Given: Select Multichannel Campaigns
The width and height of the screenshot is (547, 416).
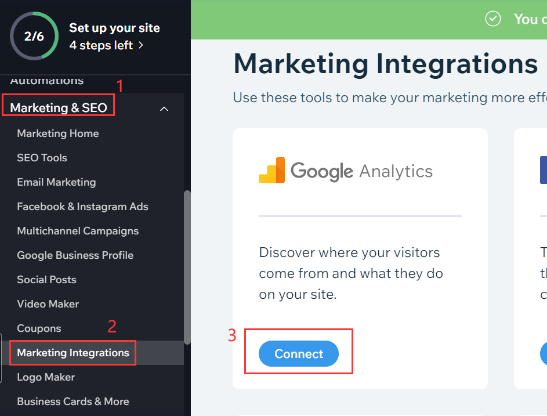Looking at the screenshot, I should click(78, 231).
